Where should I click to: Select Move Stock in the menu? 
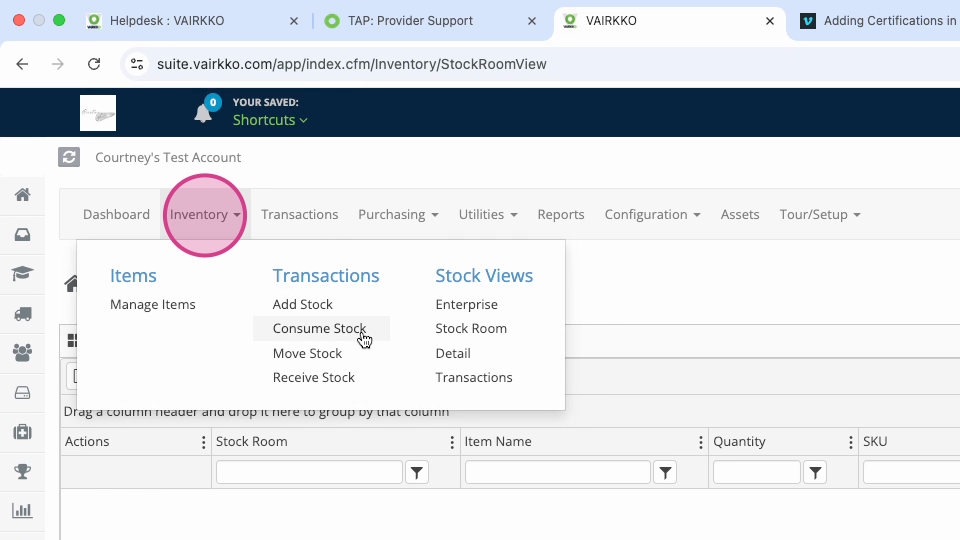pyautogui.click(x=307, y=353)
